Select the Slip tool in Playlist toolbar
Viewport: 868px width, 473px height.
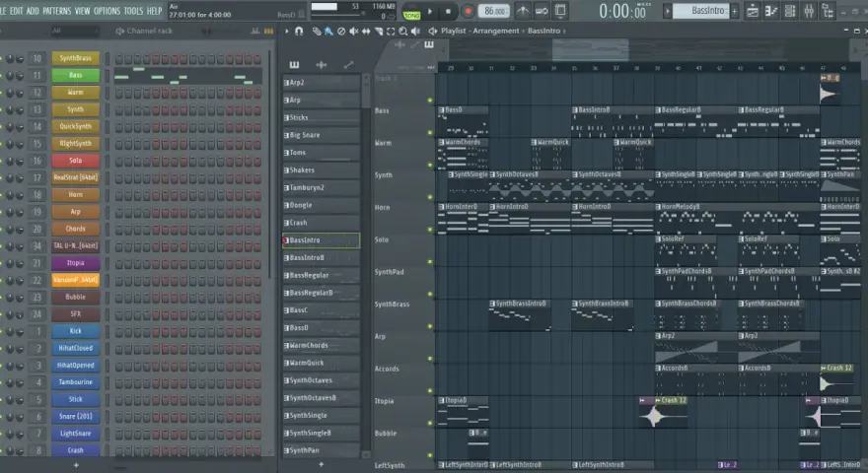[366, 32]
